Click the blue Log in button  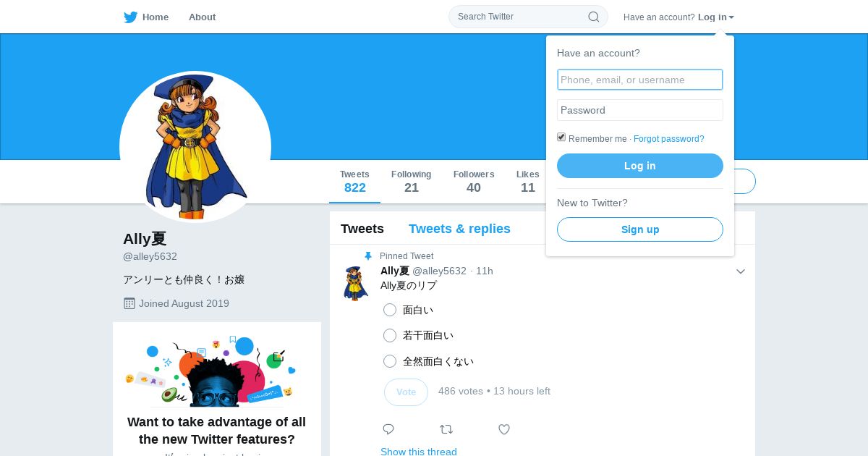pos(640,166)
